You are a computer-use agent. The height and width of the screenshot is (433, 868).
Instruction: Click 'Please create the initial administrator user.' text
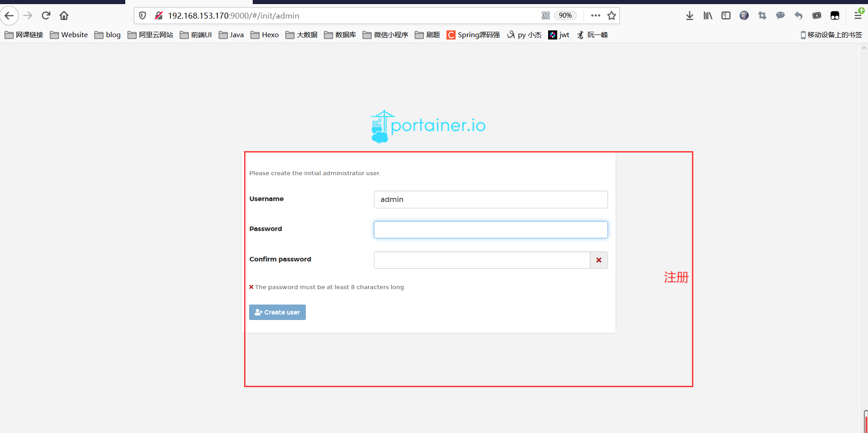coord(315,173)
